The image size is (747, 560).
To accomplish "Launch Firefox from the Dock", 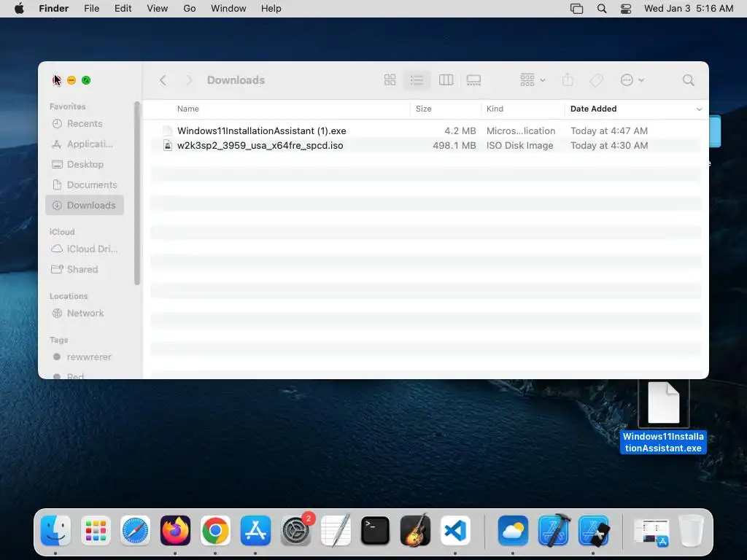I will (175, 530).
